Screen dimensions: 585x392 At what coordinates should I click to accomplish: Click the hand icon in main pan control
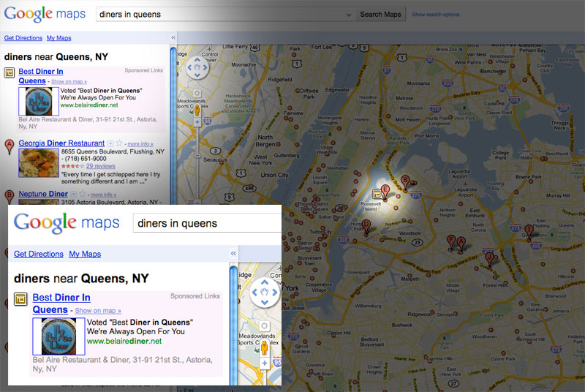(x=197, y=67)
